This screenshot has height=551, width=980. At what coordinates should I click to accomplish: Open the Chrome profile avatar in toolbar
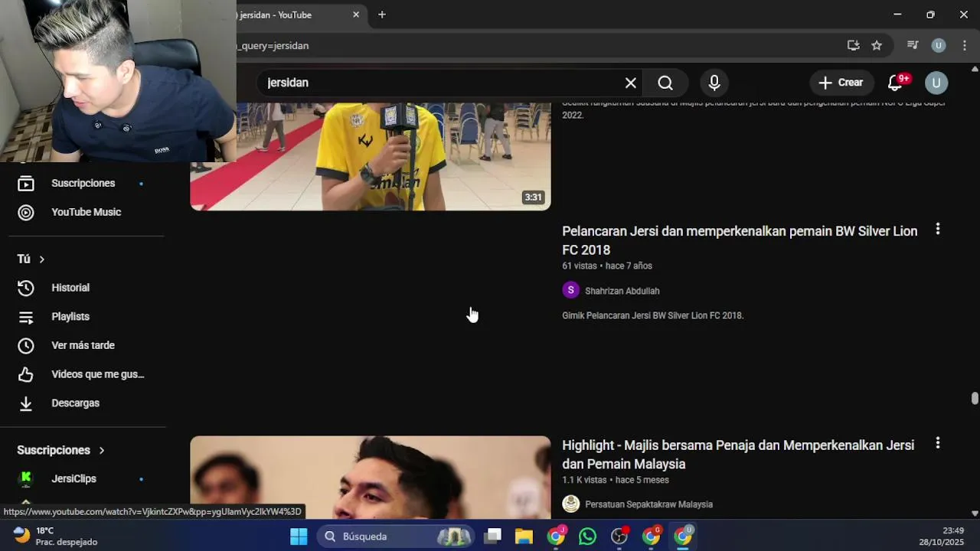[x=938, y=45]
